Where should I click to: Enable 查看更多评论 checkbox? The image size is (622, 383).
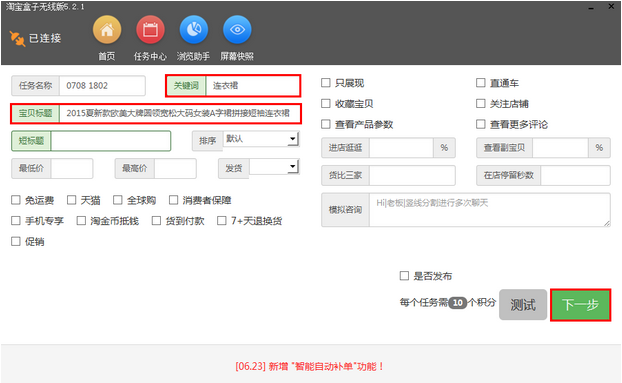(480, 124)
